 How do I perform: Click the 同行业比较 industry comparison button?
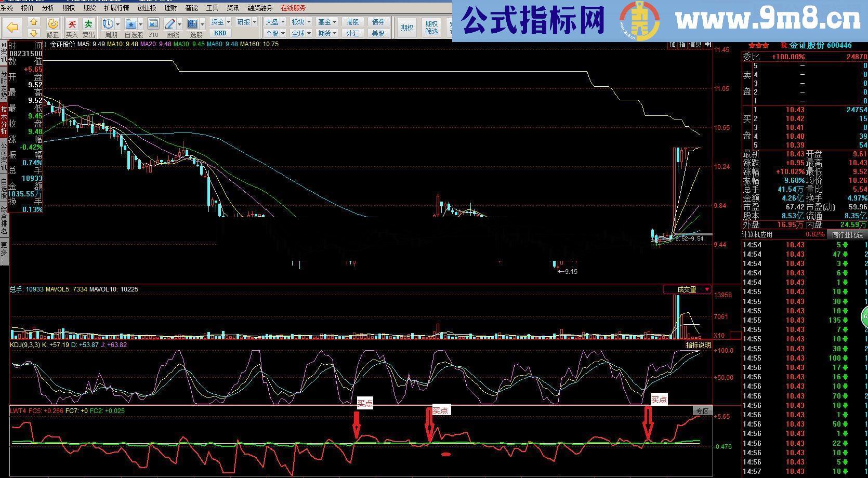coord(847,234)
